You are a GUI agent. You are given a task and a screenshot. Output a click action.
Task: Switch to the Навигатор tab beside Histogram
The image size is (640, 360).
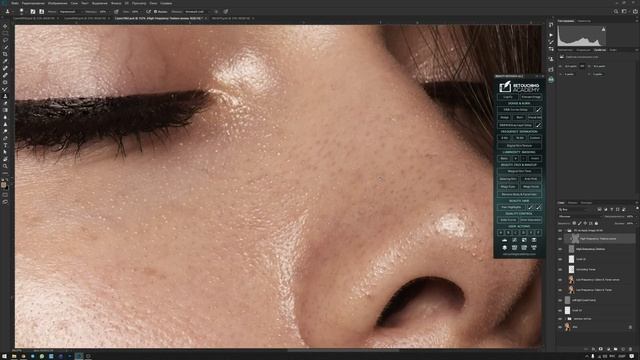584,21
